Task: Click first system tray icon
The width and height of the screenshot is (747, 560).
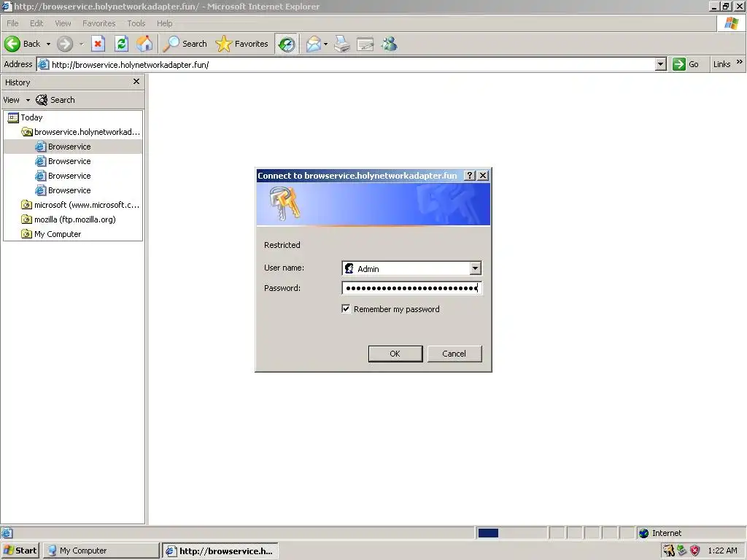Action: [669, 551]
